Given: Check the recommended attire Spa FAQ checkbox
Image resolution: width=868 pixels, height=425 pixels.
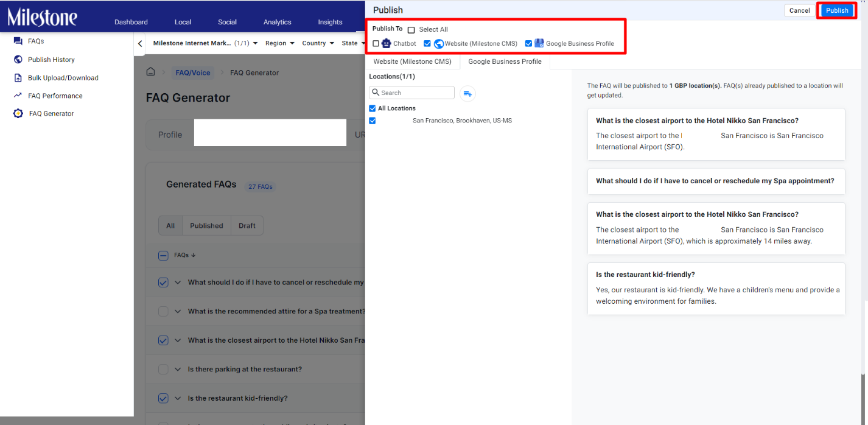Looking at the screenshot, I should point(163,311).
